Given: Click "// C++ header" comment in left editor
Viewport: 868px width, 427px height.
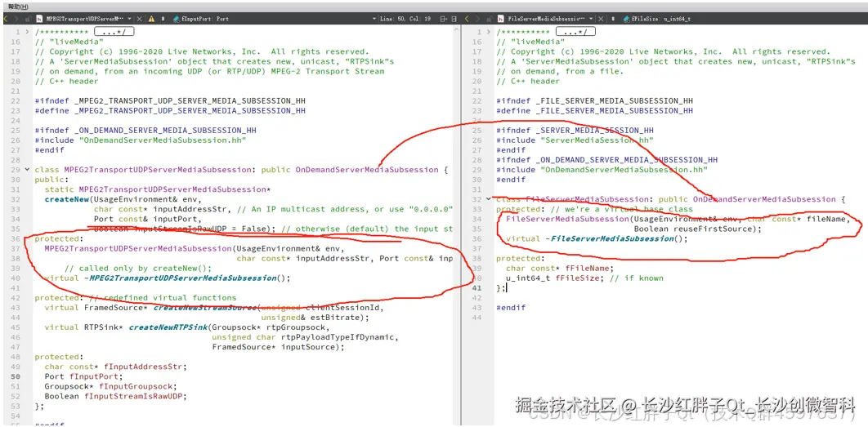Looking at the screenshot, I should coord(66,81).
